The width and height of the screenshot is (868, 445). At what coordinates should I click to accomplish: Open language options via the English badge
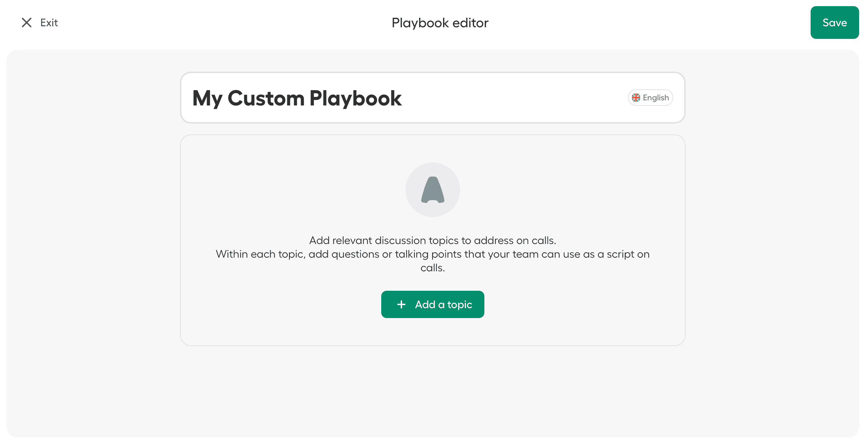pos(650,98)
